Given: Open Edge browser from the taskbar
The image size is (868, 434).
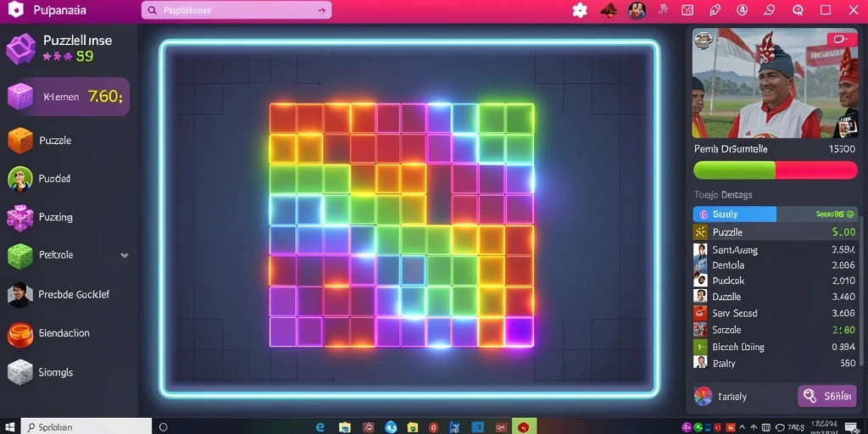Looking at the screenshot, I should [x=320, y=427].
